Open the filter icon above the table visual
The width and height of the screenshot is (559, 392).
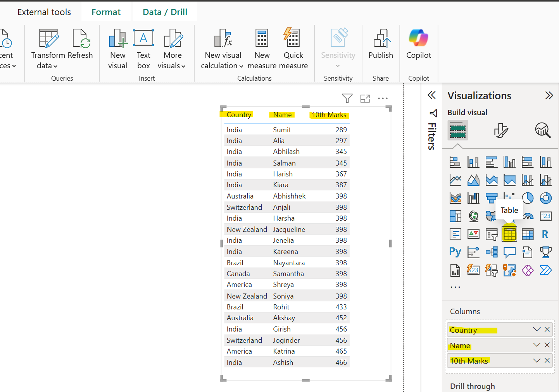(347, 98)
